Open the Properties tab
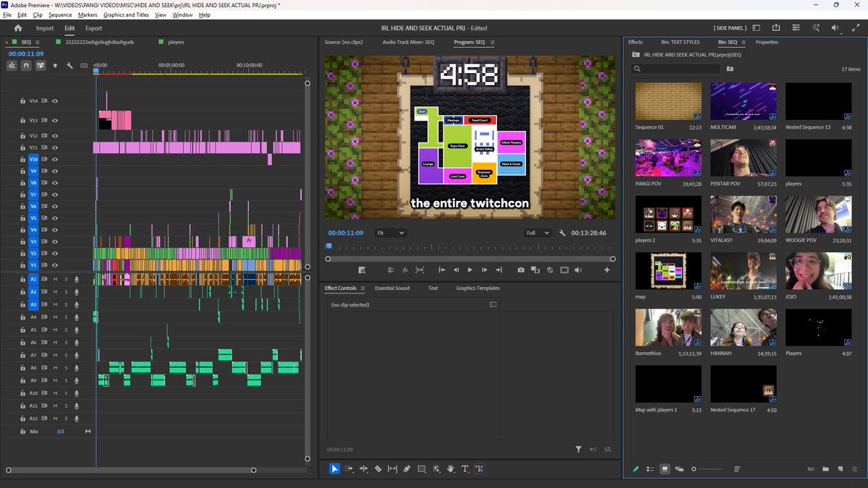868x488 pixels. tap(767, 43)
